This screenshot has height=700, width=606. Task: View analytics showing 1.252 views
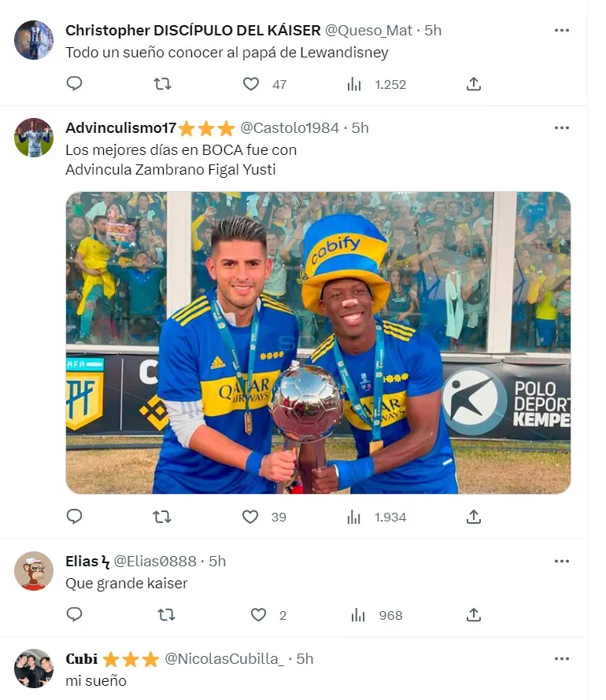[x=377, y=84]
